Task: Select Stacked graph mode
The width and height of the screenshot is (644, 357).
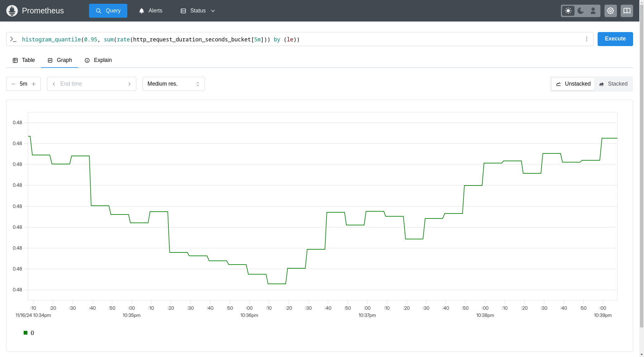Action: pos(613,84)
